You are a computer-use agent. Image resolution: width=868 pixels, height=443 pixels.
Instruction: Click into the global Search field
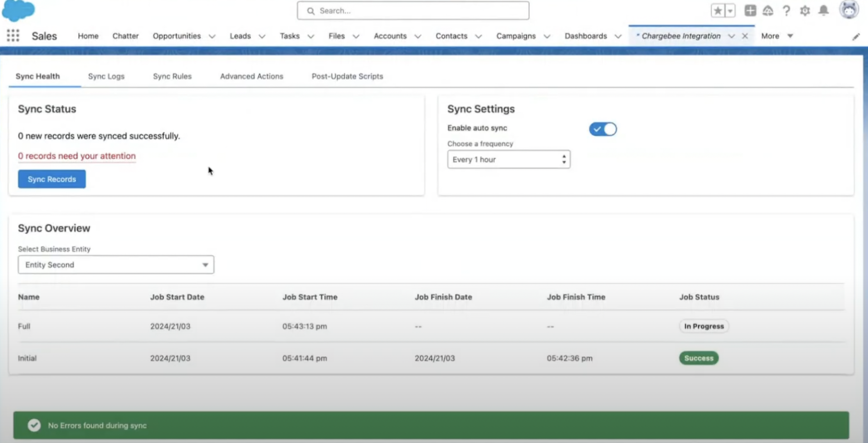click(413, 11)
